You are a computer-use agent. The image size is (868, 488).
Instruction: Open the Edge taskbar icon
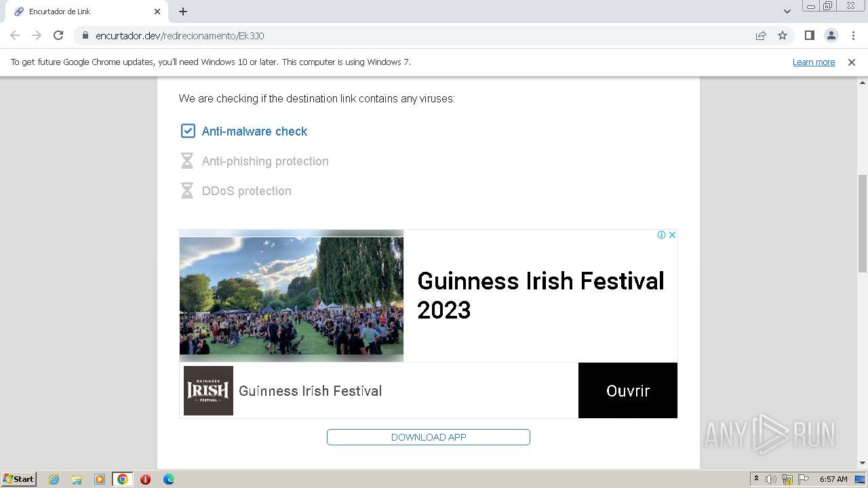coord(168,479)
